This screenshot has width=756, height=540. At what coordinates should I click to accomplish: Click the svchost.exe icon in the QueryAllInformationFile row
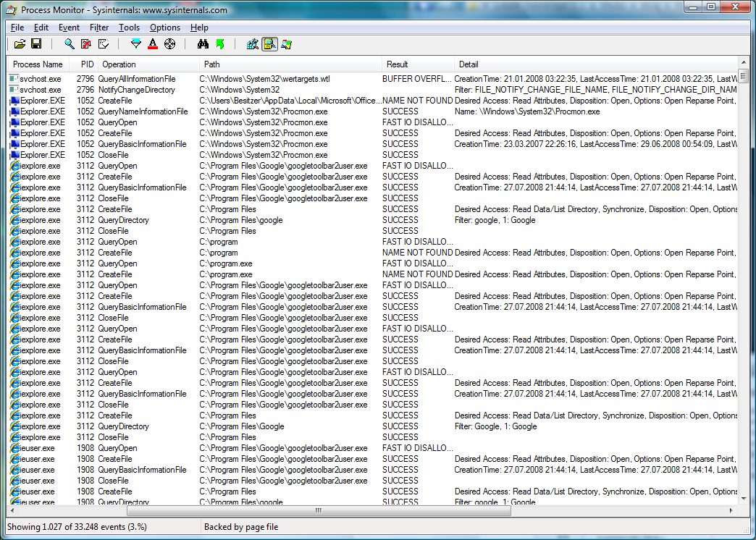pos(14,79)
